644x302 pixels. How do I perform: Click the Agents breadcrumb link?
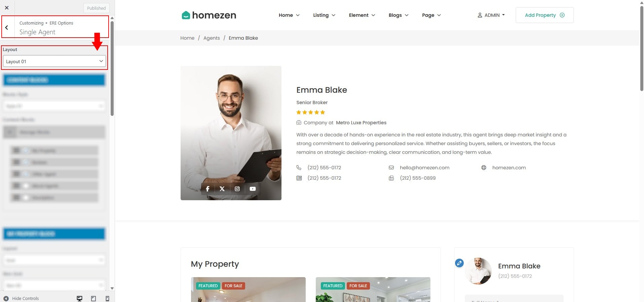(212, 38)
